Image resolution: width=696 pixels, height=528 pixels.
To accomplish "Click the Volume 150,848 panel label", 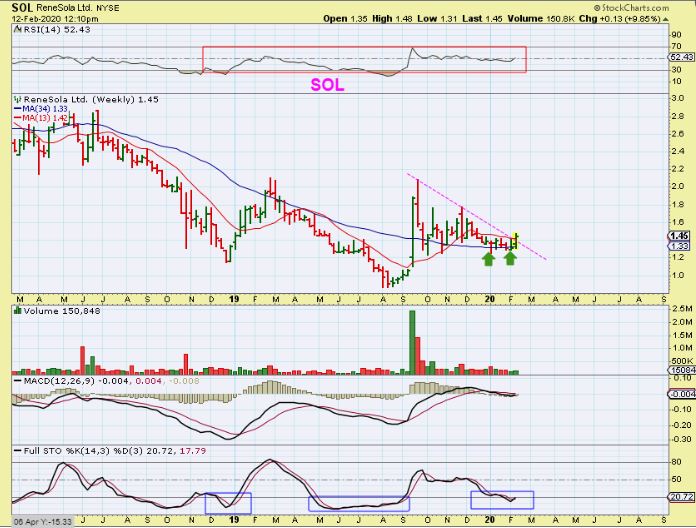I will (x=62, y=311).
